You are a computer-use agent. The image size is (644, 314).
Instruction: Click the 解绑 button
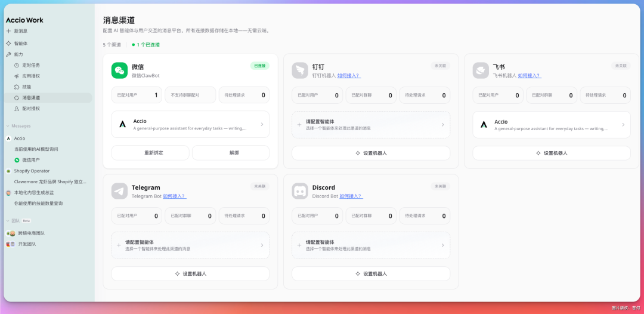[230, 152]
